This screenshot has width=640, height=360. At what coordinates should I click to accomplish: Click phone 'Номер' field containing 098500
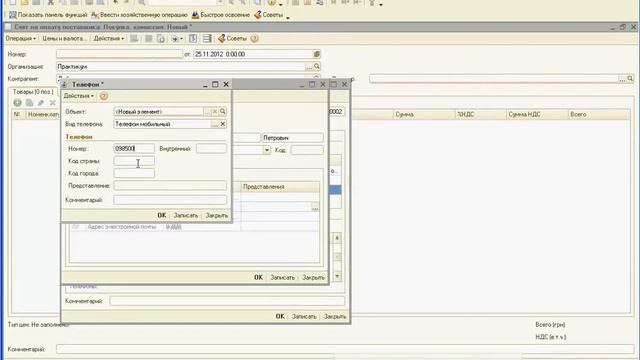[134, 149]
